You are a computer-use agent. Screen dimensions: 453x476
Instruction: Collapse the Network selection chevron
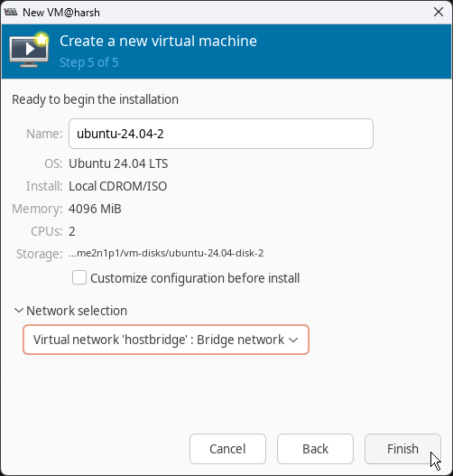19,311
